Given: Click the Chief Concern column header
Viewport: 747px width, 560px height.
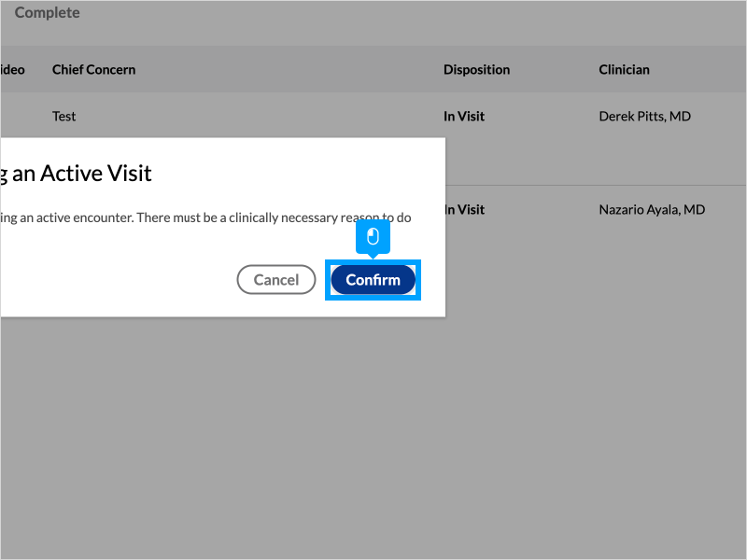Looking at the screenshot, I should coord(93,70).
